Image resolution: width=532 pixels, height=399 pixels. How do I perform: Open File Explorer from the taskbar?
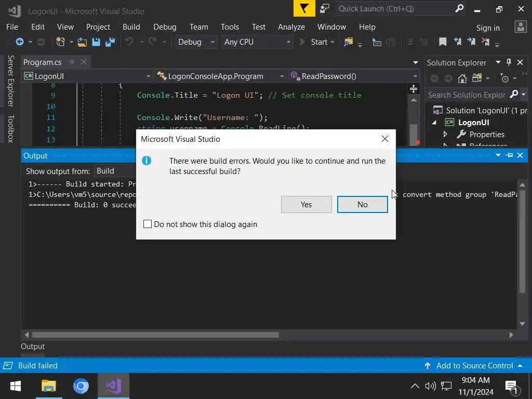(48, 386)
